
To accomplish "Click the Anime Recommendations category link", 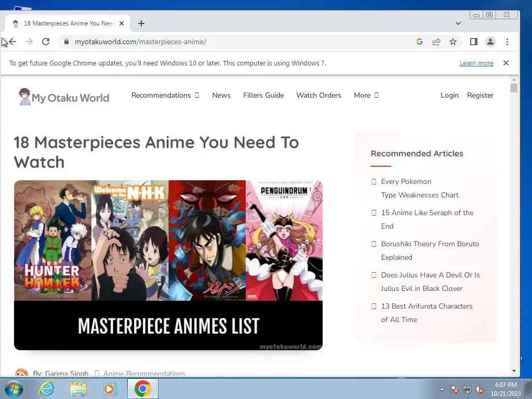I will coord(144,373).
